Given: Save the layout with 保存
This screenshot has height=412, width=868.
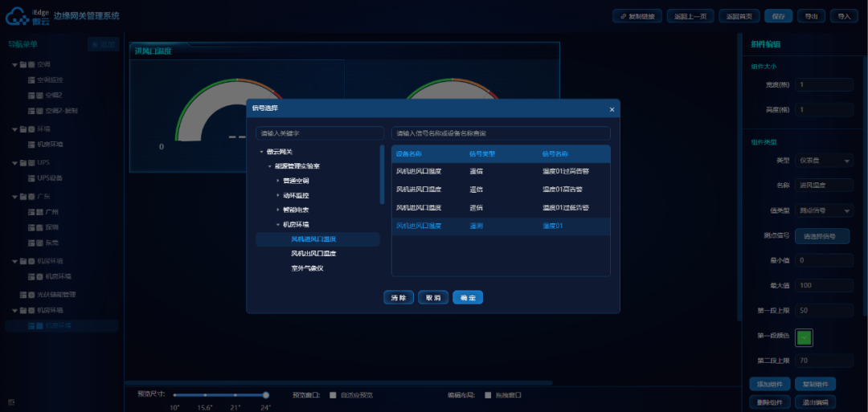Looking at the screenshot, I should [778, 16].
